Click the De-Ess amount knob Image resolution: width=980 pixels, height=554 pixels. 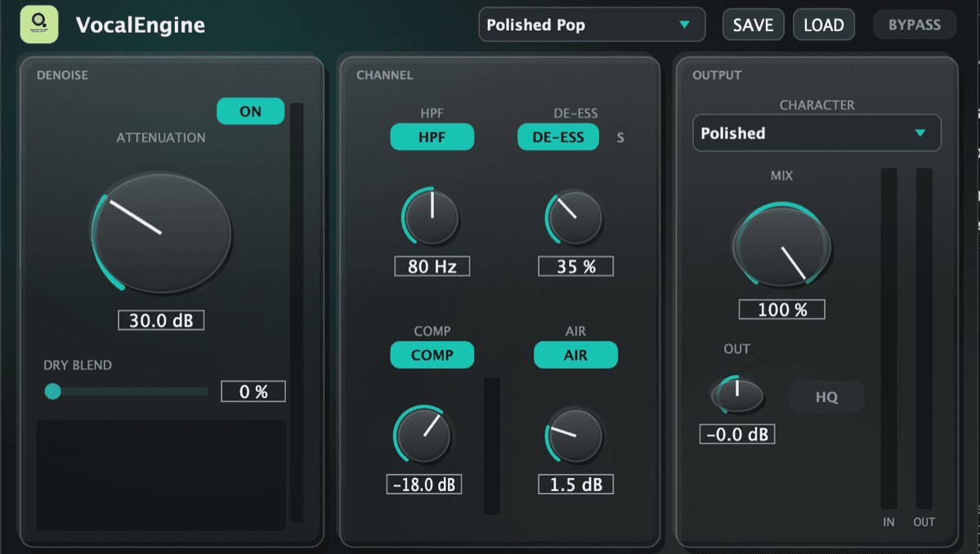tap(575, 217)
